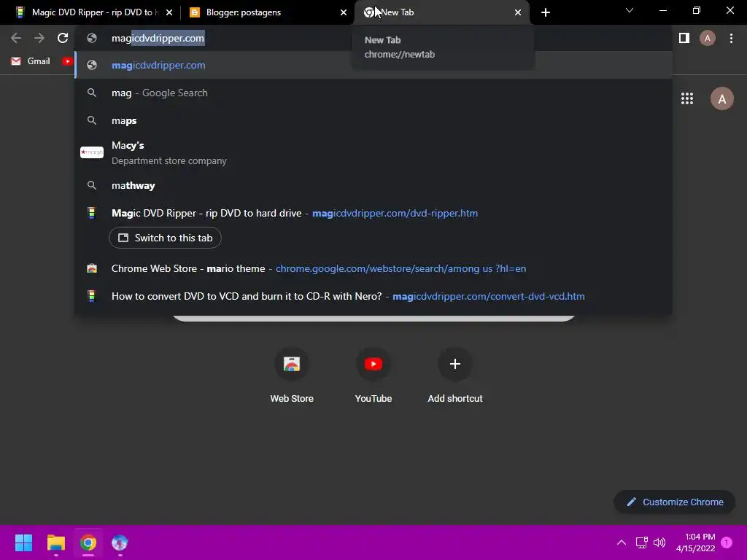Open the profile avatar in toolbar
This screenshot has height=560, width=747.
[708, 38]
